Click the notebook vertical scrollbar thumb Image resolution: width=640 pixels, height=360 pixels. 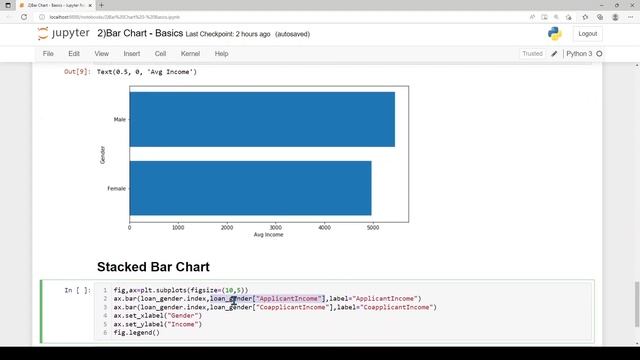(637, 304)
